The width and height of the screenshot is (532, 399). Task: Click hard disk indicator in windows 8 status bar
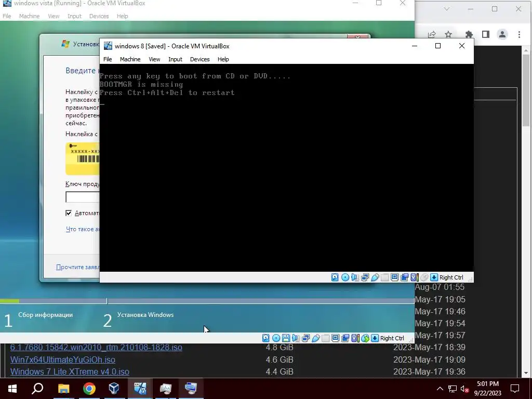tap(335, 277)
